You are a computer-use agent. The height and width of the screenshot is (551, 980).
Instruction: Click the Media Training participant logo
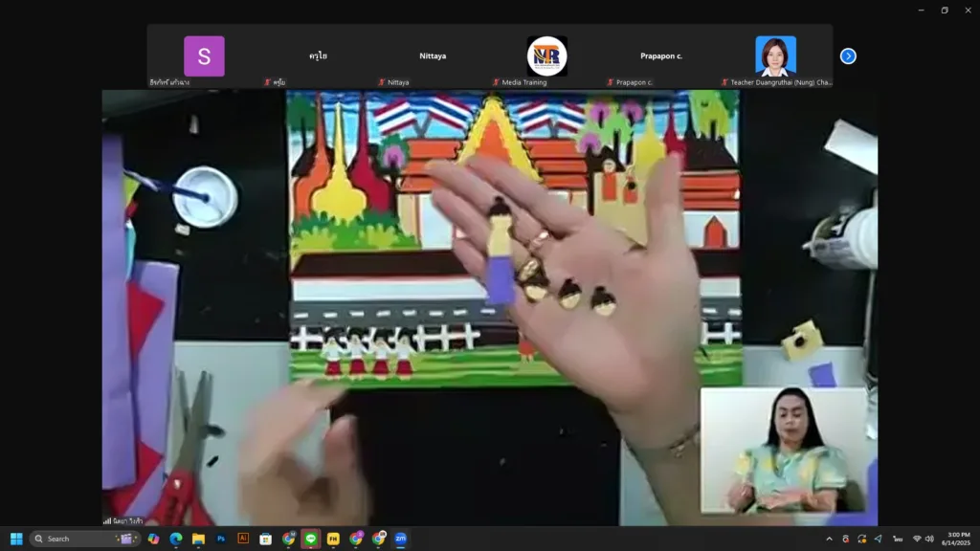(x=546, y=56)
